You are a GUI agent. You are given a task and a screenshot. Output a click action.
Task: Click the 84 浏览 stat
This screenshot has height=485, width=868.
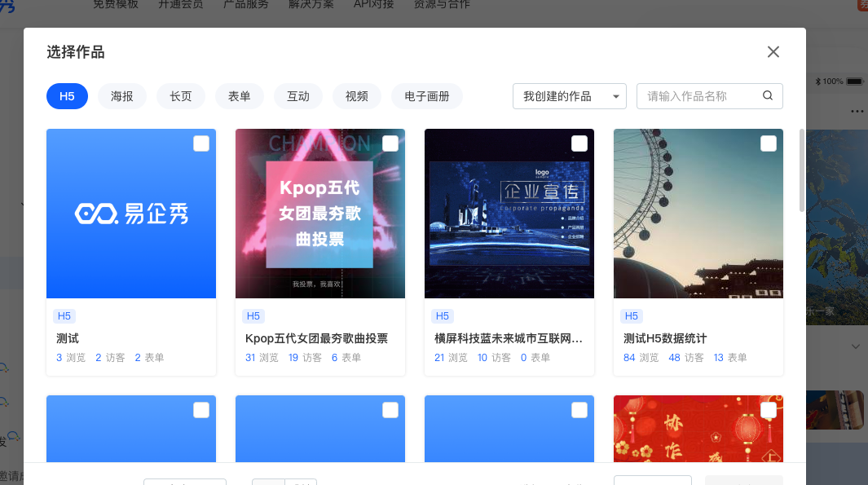[x=641, y=358]
